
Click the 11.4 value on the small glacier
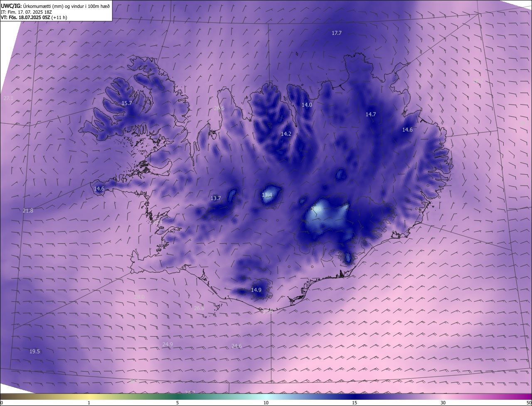coord(267,195)
